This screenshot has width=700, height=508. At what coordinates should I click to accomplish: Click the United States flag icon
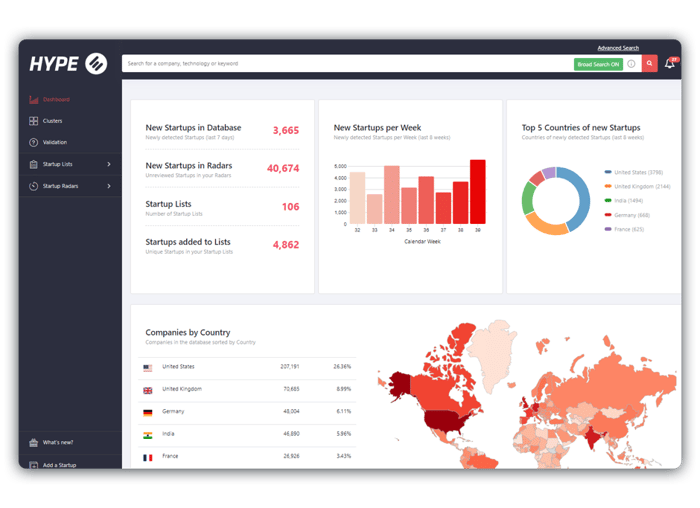[148, 368]
